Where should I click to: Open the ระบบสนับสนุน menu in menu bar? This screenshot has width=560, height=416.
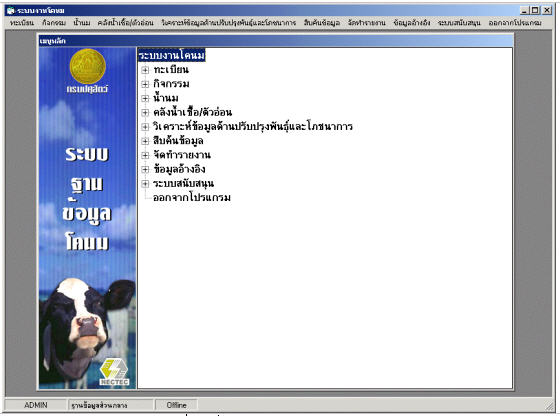[459, 23]
